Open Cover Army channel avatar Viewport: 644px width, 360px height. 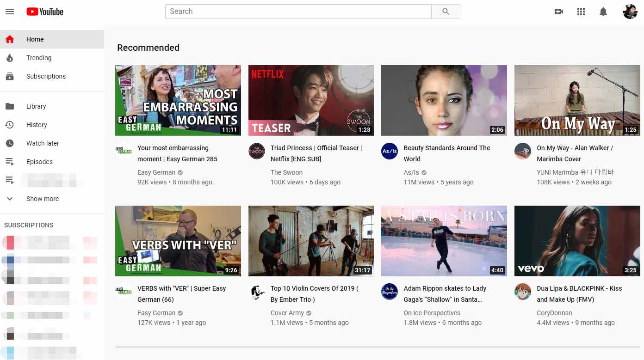coord(257,292)
